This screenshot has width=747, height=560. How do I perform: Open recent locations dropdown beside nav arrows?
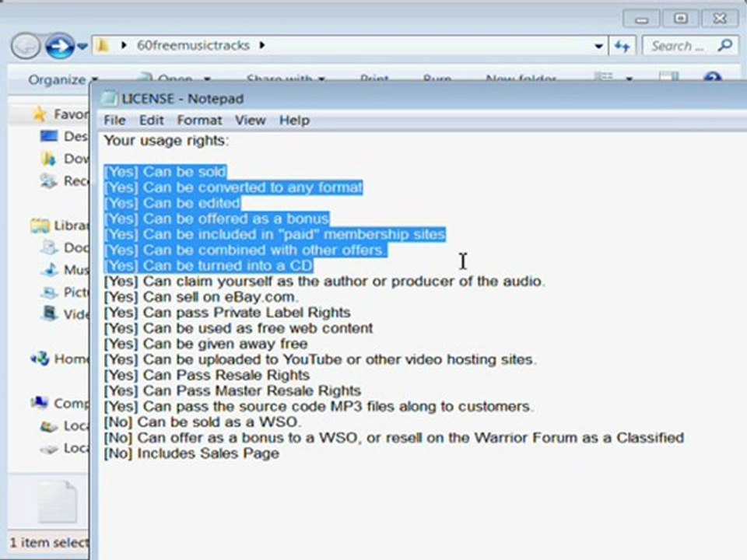tap(82, 46)
